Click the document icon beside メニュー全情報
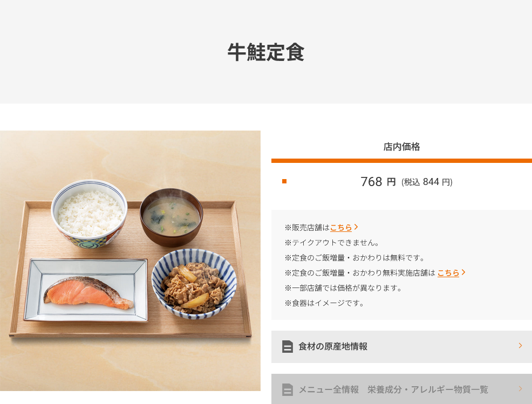 (288, 389)
